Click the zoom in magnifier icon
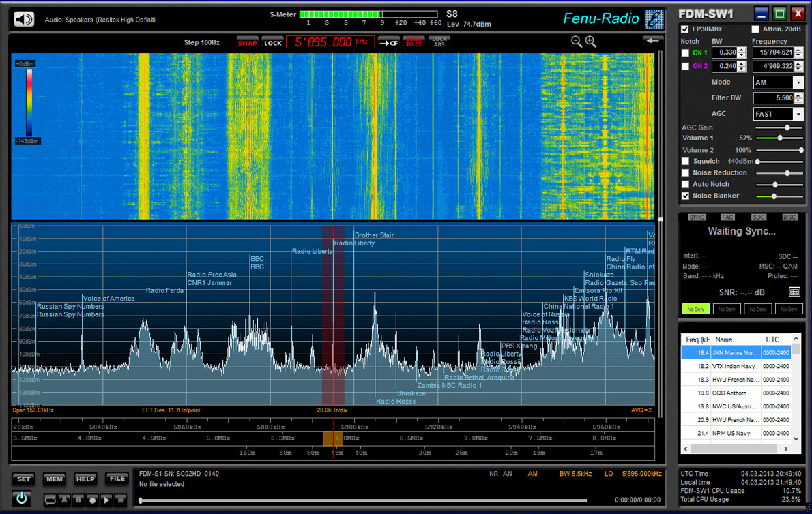Image resolution: width=812 pixels, height=514 pixels. point(591,42)
